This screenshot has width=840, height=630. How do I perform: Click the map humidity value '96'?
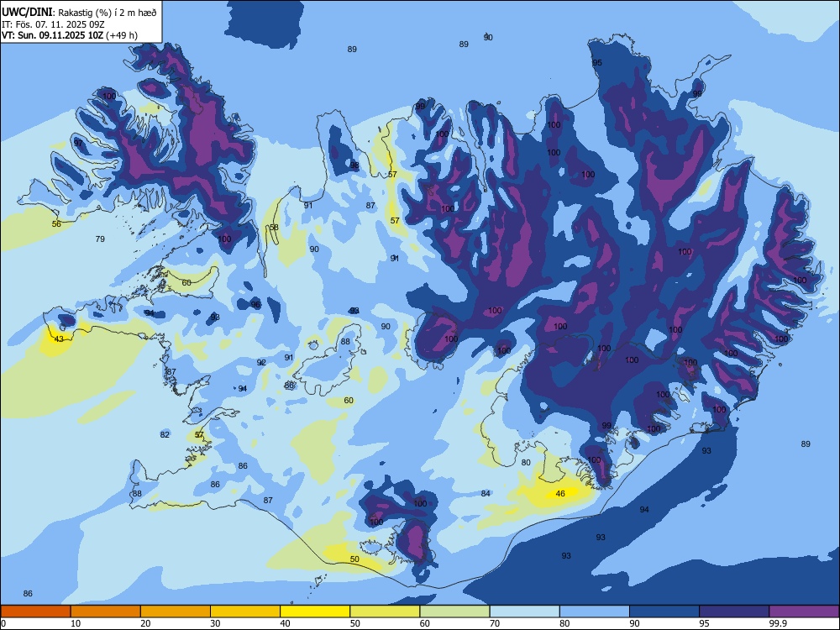pos(255,305)
